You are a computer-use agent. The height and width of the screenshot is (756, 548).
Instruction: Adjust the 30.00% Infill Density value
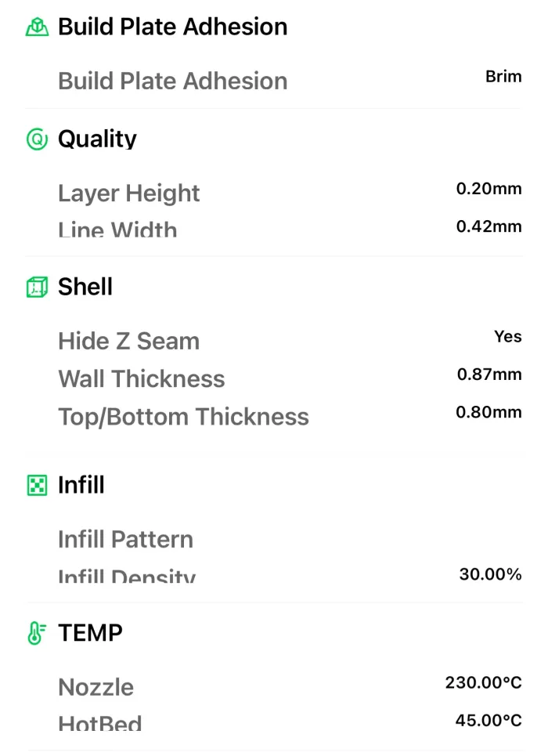pyautogui.click(x=490, y=575)
